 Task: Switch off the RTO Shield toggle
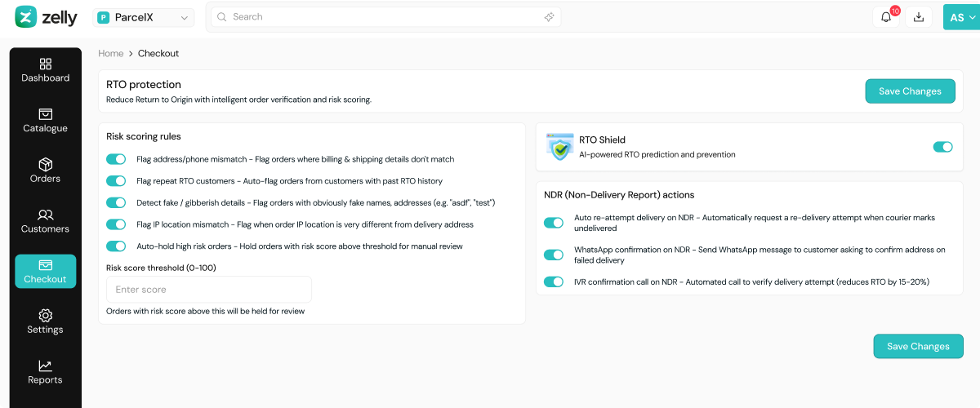tap(942, 147)
